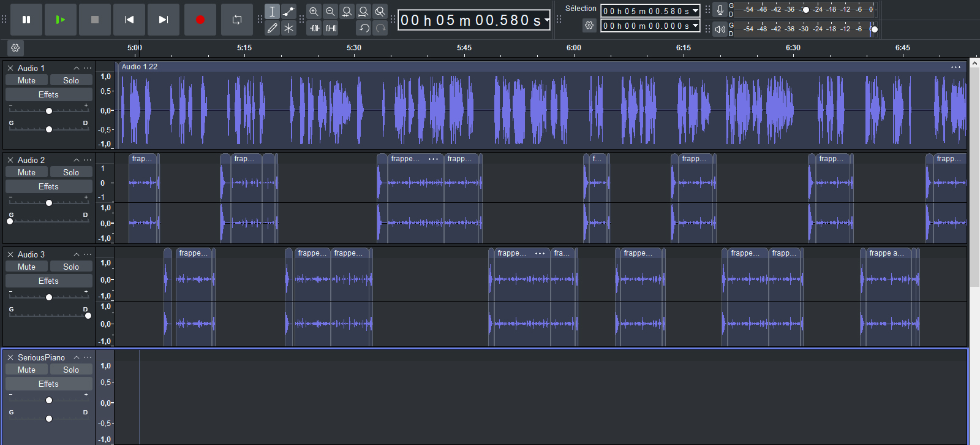Toggle the Loop playback button

237,20
